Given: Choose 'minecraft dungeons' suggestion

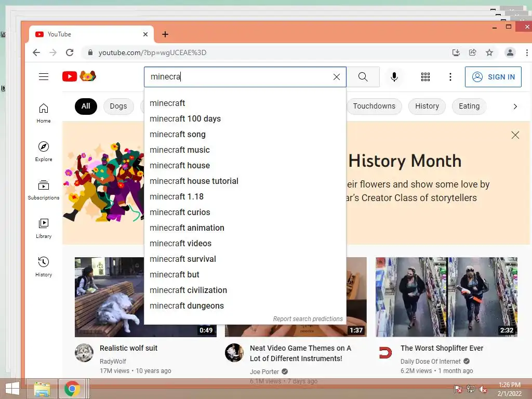Looking at the screenshot, I should [245, 306].
